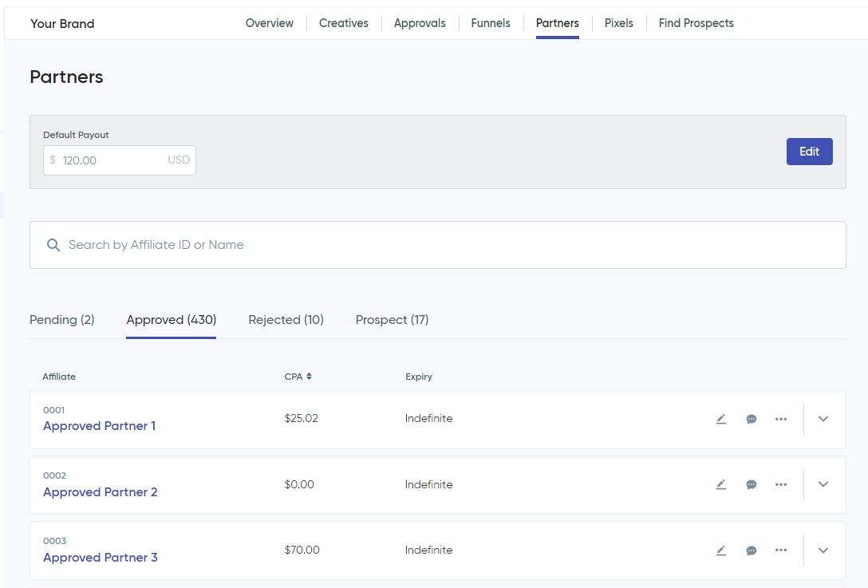This screenshot has height=588, width=868.
Task: Sort the list by CPA column
Action: pyautogui.click(x=298, y=377)
